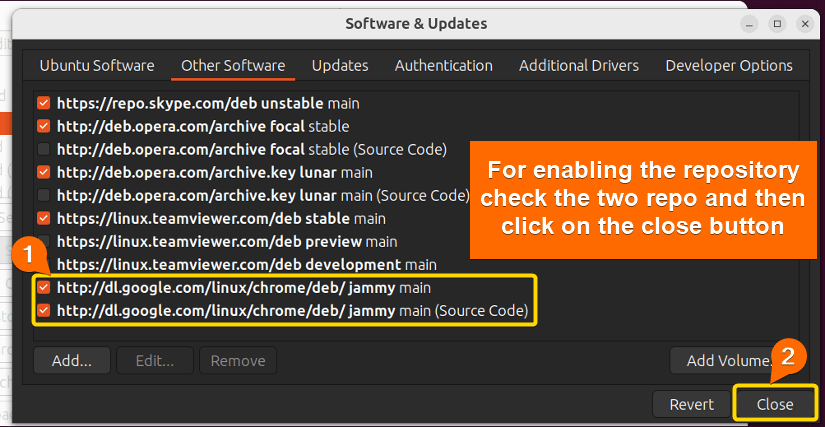825x427 pixels.
Task: Toggle deb.opera.com archive focal stable checkbox
Action: tap(44, 126)
